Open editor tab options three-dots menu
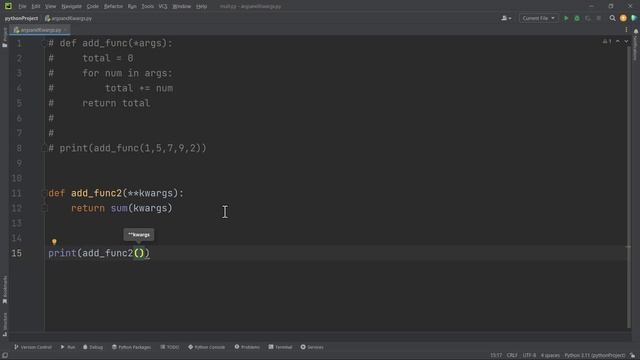 pos(626,30)
